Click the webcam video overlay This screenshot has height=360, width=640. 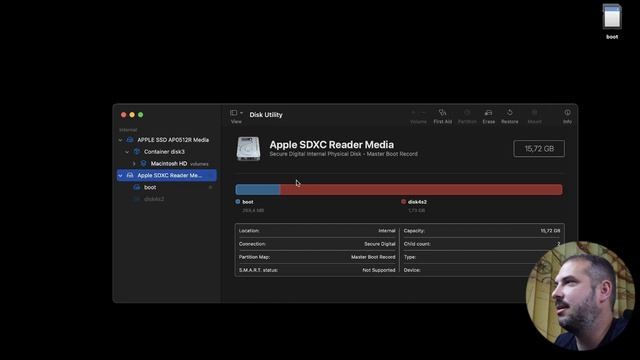click(580, 296)
